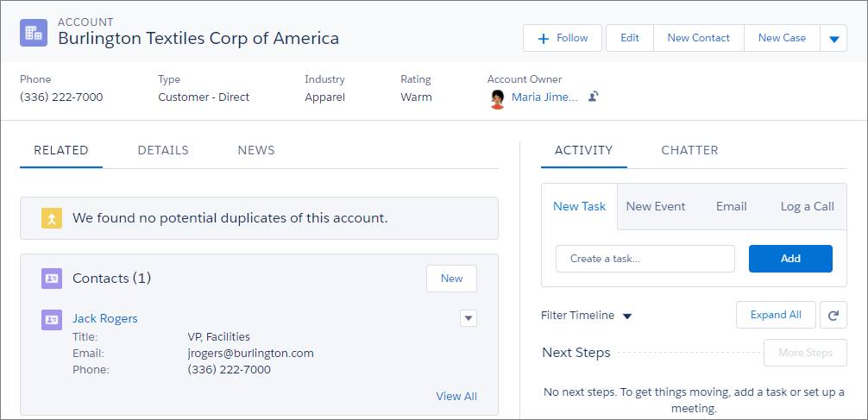Click the Contacts related list icon

[52, 279]
